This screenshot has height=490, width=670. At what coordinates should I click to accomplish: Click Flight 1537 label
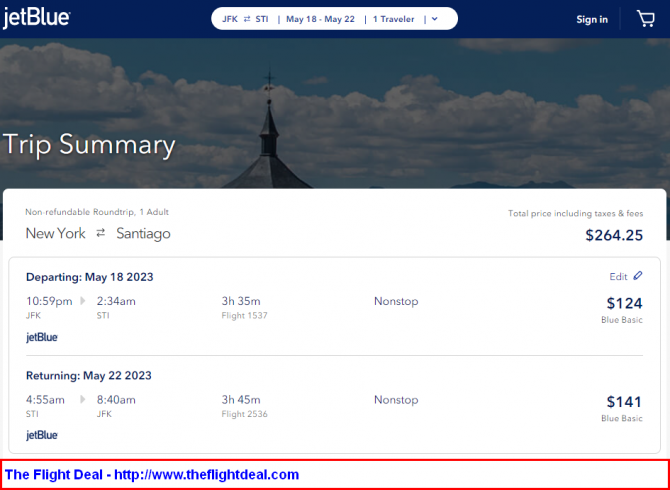[x=244, y=316]
